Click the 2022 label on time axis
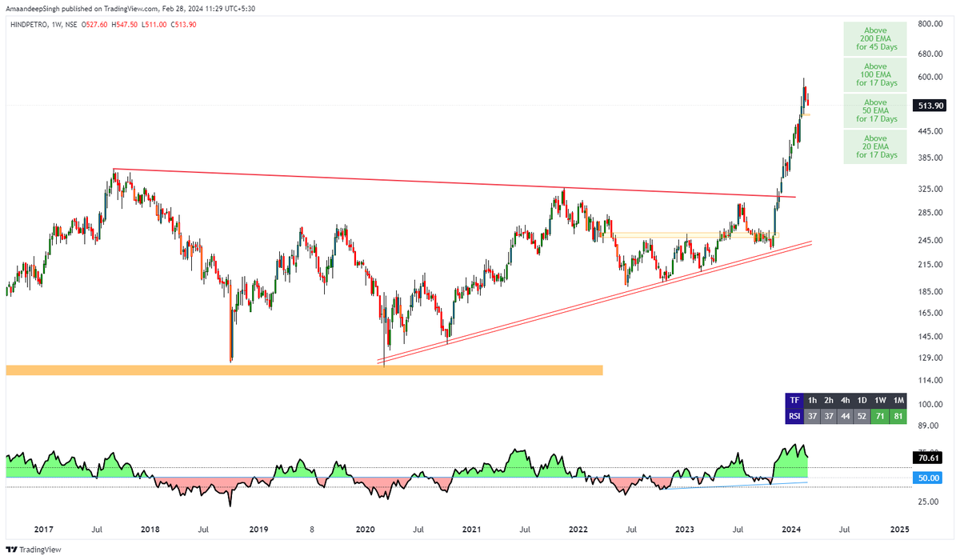 click(x=578, y=530)
